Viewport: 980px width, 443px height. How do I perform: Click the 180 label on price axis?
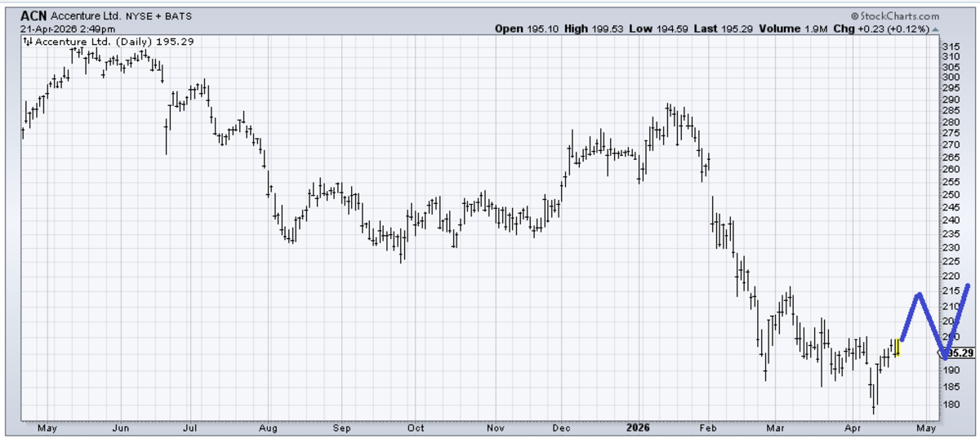[951, 405]
